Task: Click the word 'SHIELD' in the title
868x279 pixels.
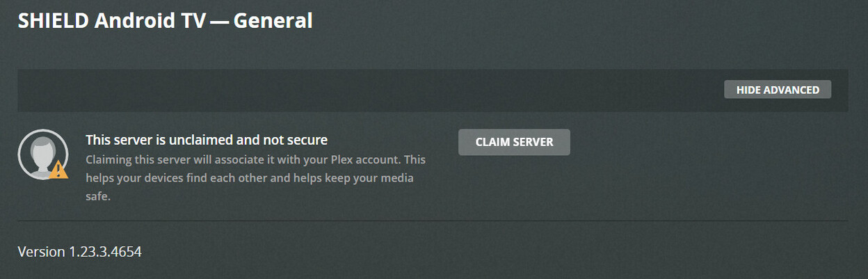Action: [x=54, y=21]
